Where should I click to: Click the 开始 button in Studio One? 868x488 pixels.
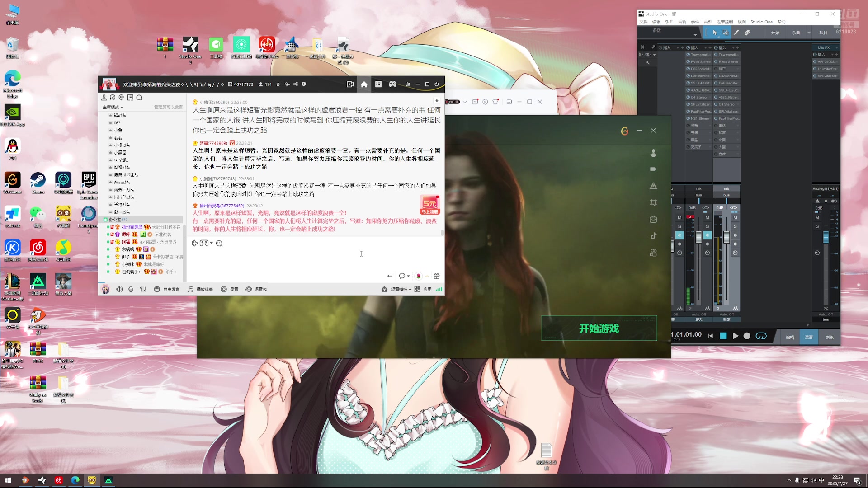775,33
